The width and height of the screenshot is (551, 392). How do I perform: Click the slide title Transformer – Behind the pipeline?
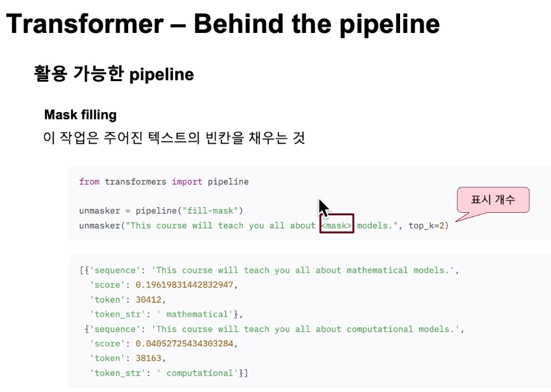click(x=223, y=24)
